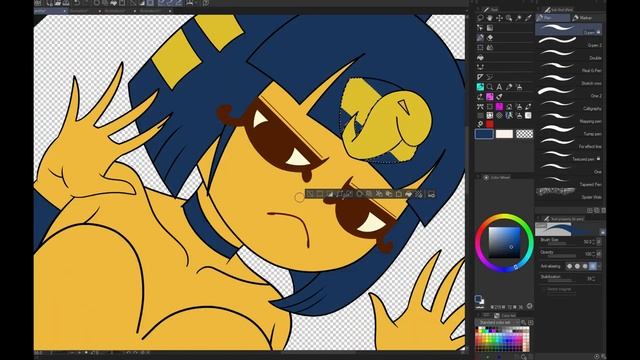
Task: Click the red square icon in tool palette
Action: point(490,124)
